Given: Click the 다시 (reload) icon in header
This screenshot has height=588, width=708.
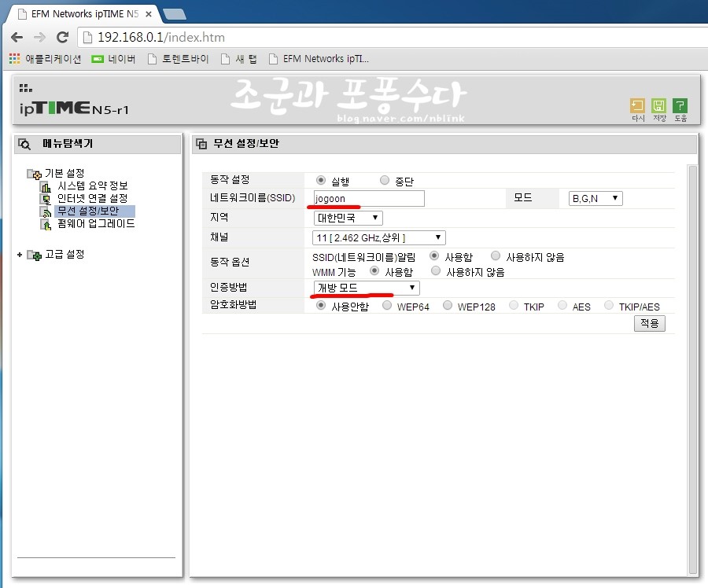Looking at the screenshot, I should click(x=637, y=105).
